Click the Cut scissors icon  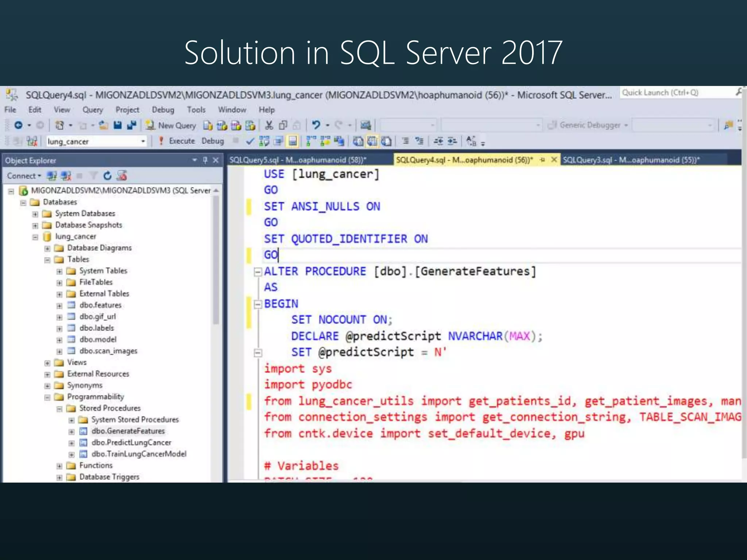(x=269, y=125)
